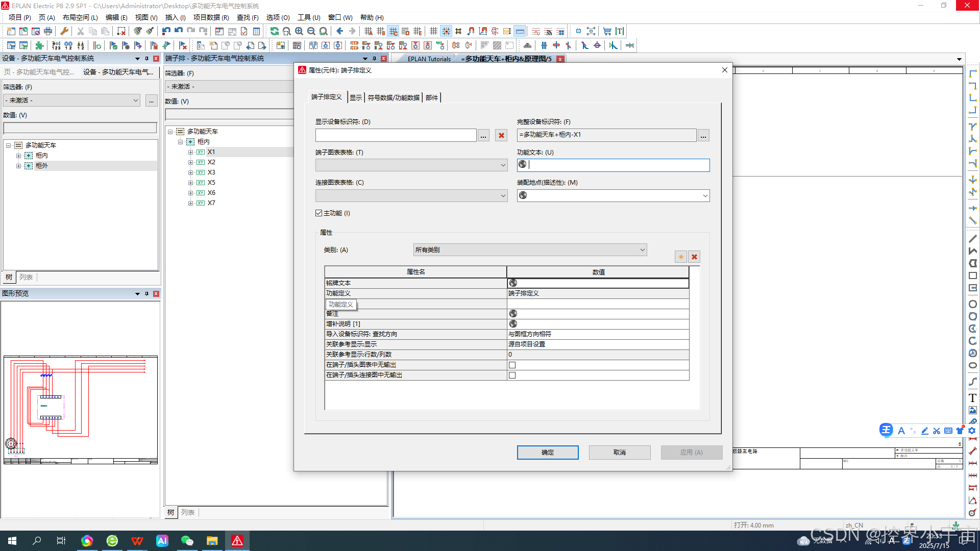Click the 功能文本 input field

coord(613,165)
